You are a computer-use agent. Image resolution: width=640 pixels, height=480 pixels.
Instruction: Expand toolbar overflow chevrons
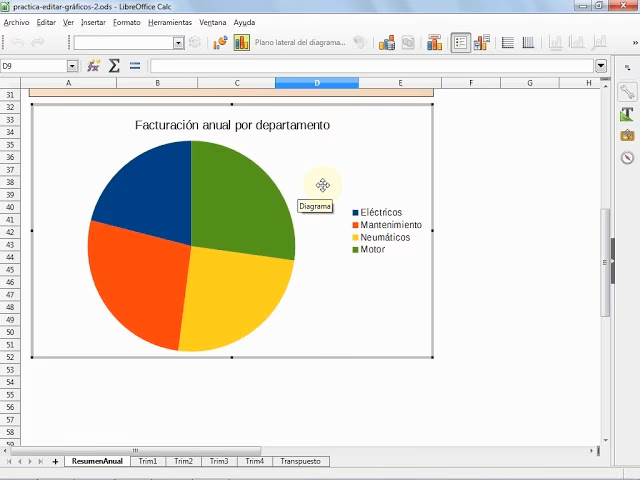tap(635, 42)
